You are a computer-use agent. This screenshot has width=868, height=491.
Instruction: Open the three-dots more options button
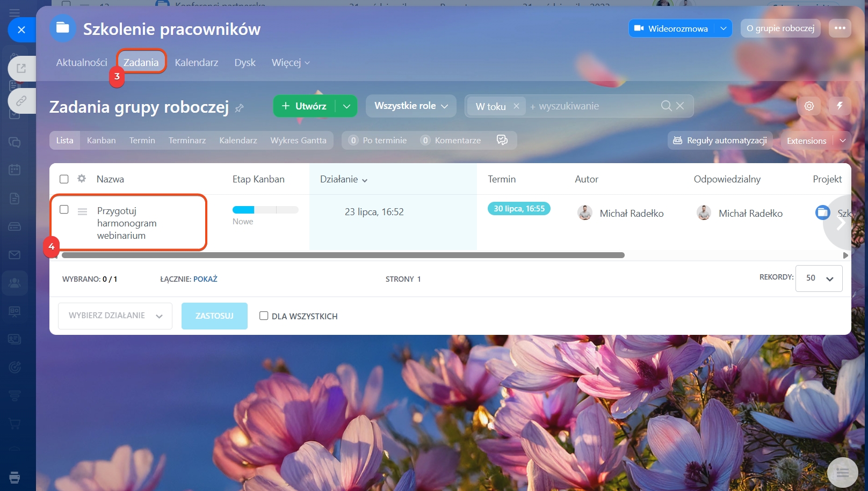pyautogui.click(x=840, y=28)
